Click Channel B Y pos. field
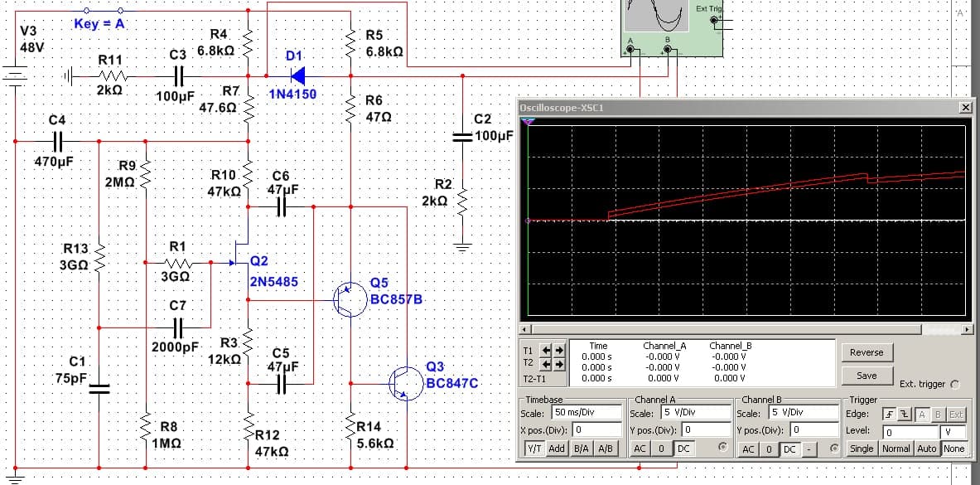This screenshot has width=980, height=485. (x=813, y=430)
